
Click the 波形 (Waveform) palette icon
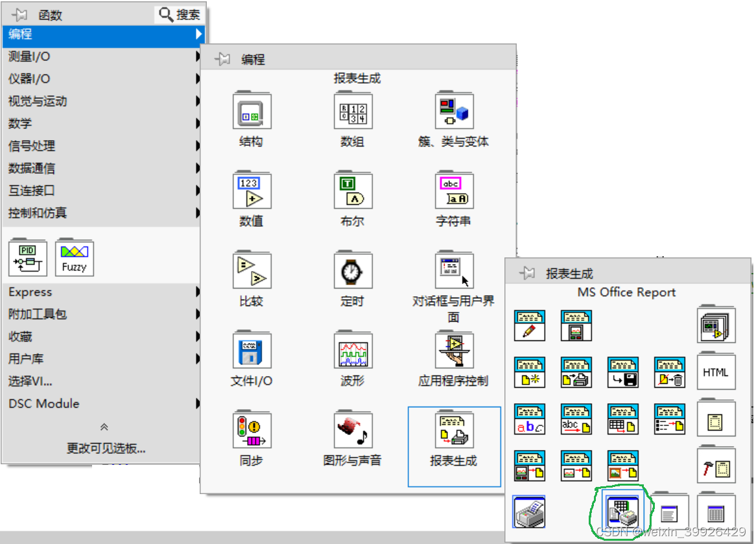click(x=352, y=350)
